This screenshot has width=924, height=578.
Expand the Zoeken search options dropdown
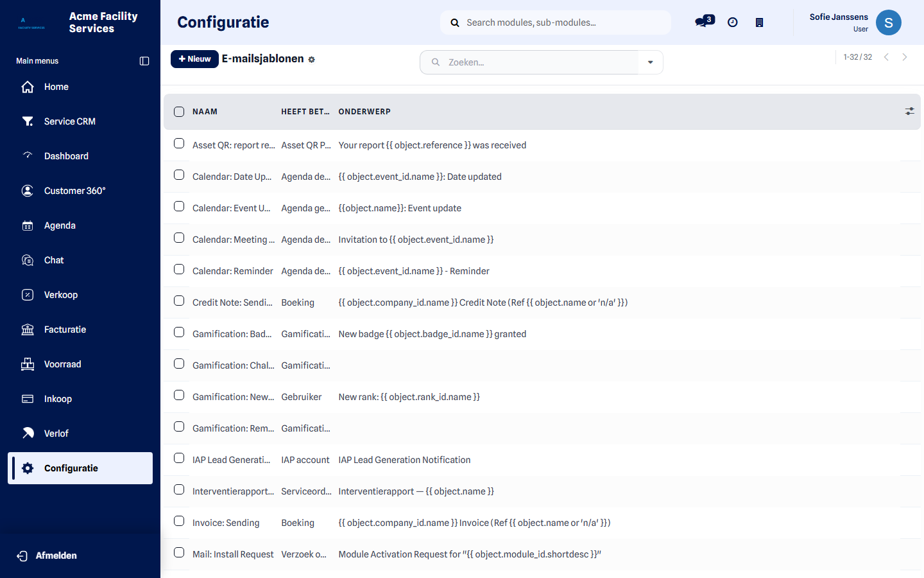click(651, 62)
